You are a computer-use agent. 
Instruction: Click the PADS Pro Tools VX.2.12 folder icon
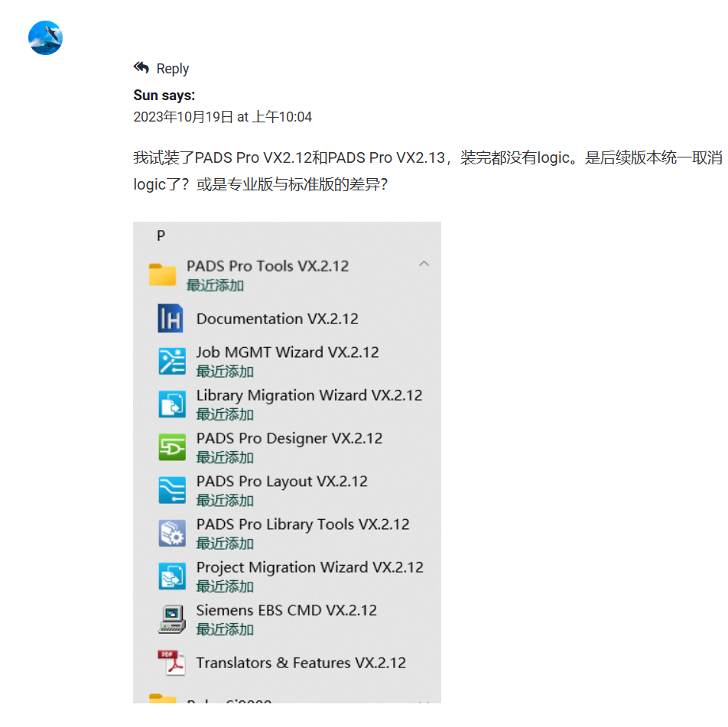(162, 274)
